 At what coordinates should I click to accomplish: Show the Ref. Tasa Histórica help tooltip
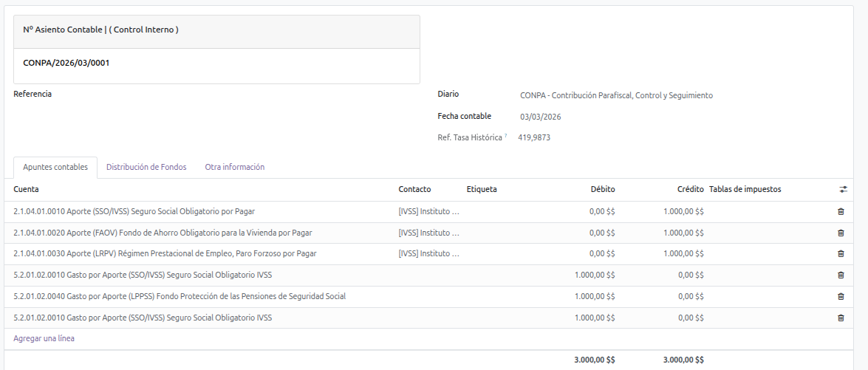(506, 136)
